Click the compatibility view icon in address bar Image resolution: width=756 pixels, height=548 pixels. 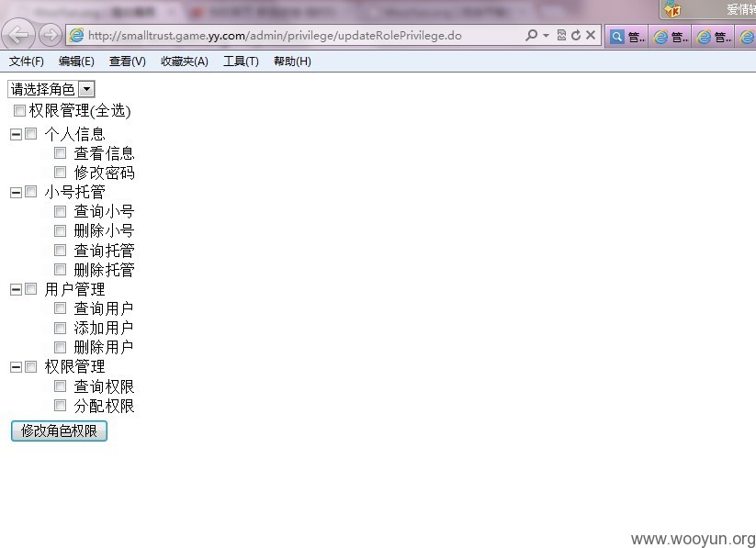tap(561, 35)
